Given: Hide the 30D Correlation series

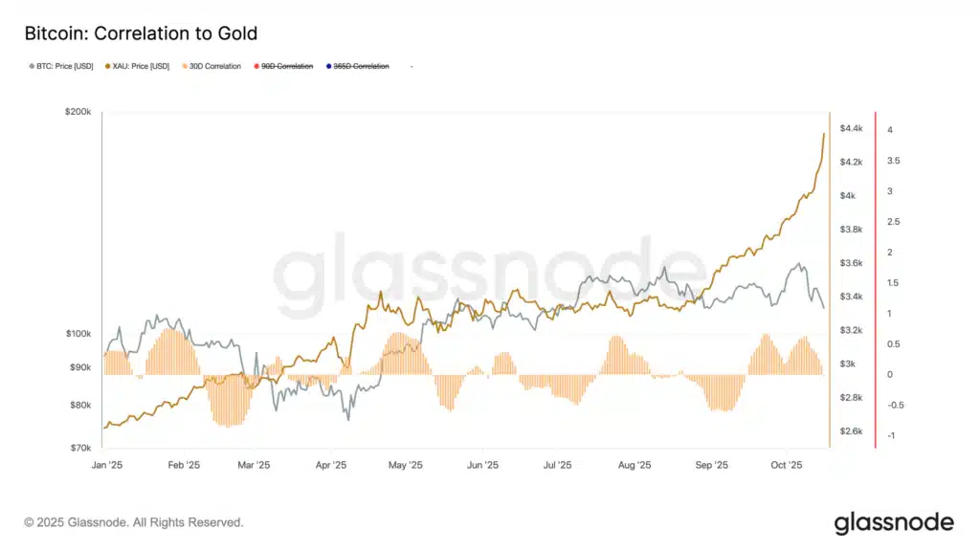Looking at the screenshot, I should coord(215,66).
